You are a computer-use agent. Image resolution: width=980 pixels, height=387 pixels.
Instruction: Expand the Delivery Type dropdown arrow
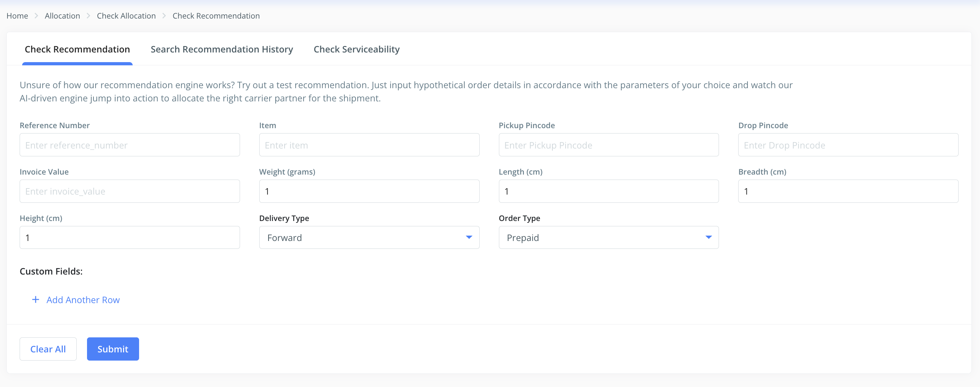pos(469,237)
